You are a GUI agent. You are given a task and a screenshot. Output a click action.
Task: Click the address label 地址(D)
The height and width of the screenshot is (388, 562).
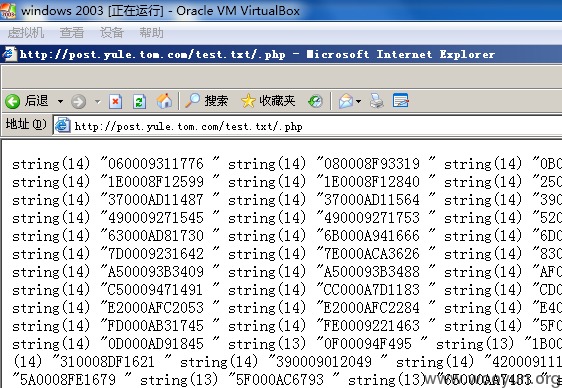pos(26,124)
